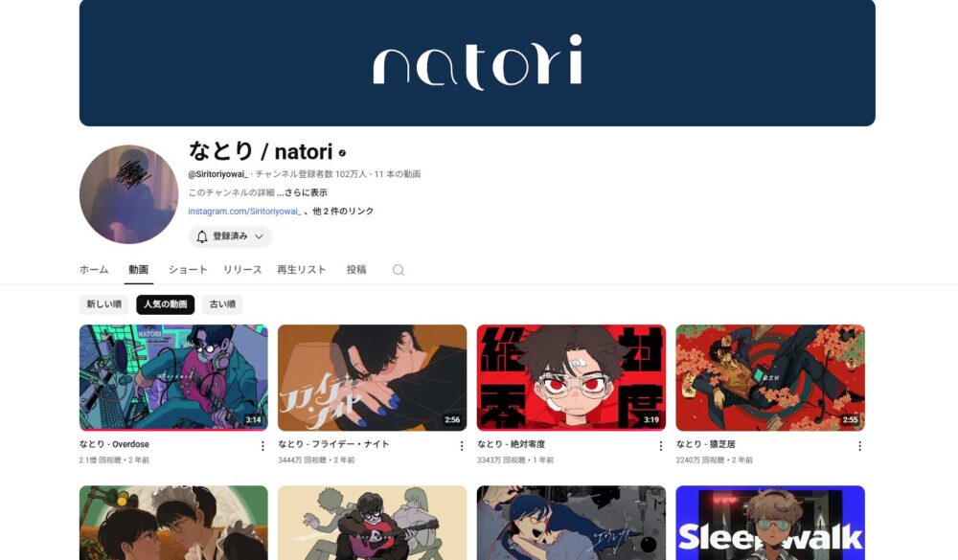
Task: Open the three-dot menu for the Overdose video
Action: [262, 446]
